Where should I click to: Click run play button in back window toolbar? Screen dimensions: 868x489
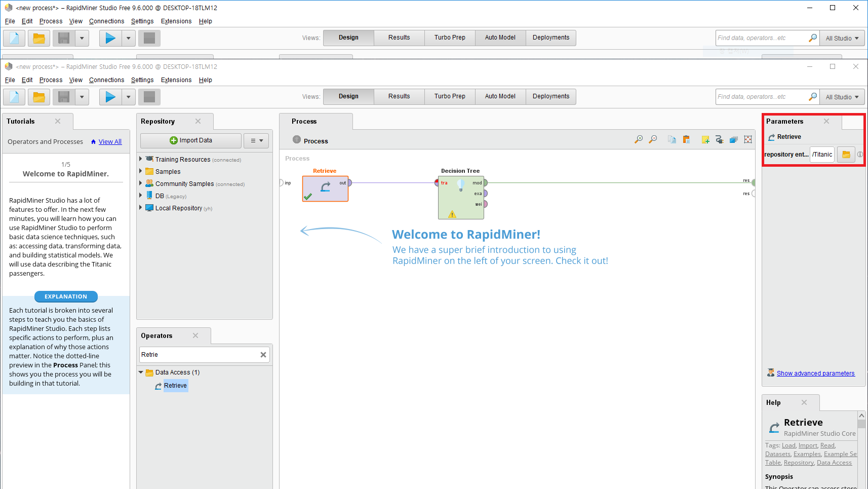(x=110, y=38)
